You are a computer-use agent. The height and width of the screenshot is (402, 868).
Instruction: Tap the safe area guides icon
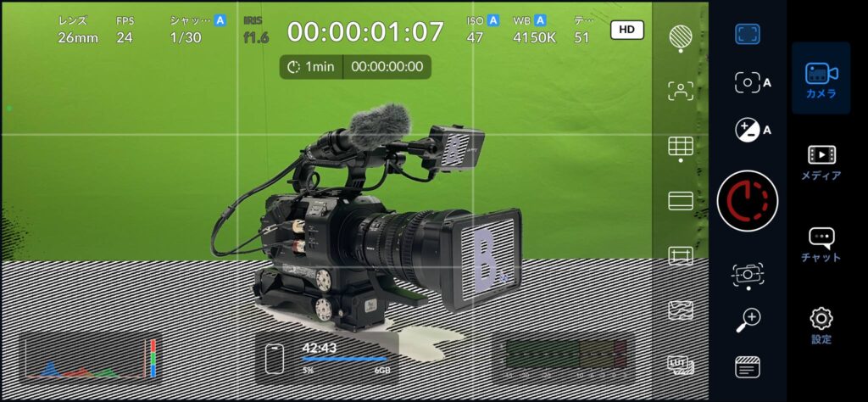click(681, 255)
